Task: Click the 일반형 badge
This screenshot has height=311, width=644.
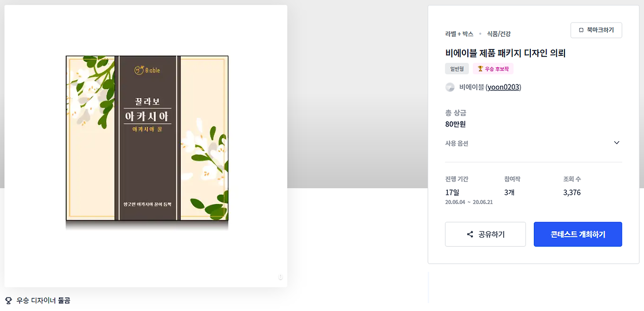Action: click(457, 69)
